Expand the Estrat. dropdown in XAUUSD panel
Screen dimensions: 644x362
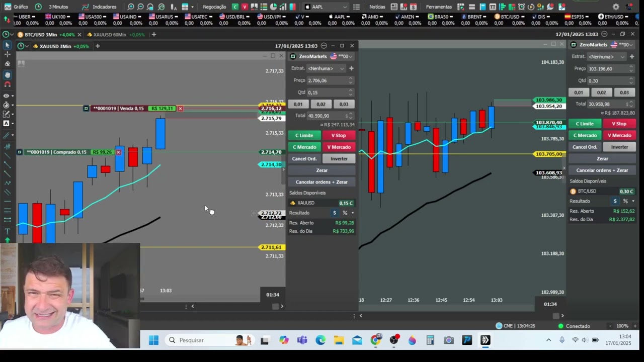click(326, 68)
